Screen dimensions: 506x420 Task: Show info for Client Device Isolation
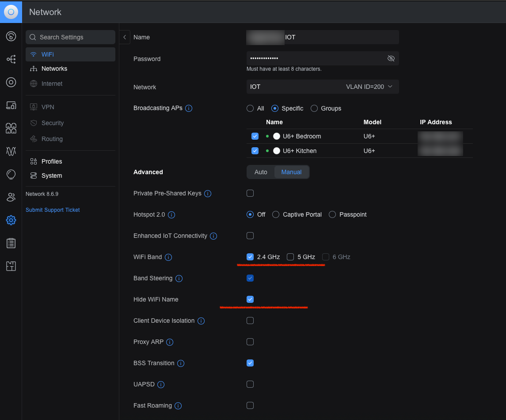point(201,321)
